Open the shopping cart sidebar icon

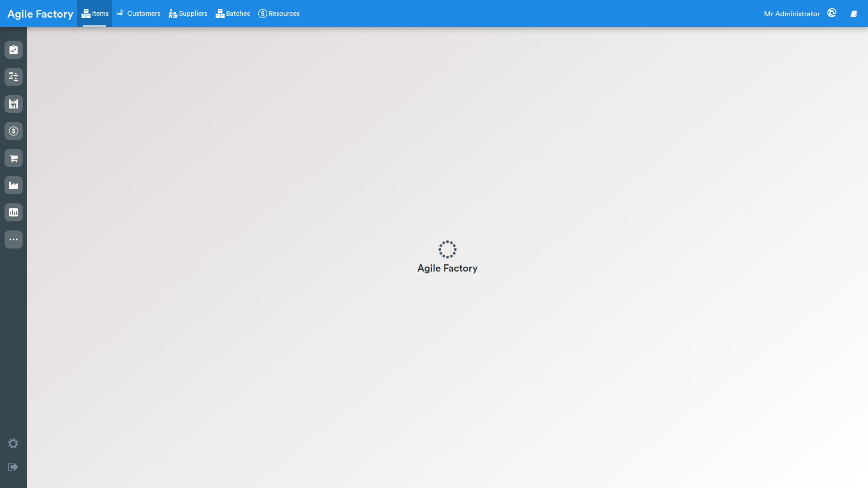point(14,158)
